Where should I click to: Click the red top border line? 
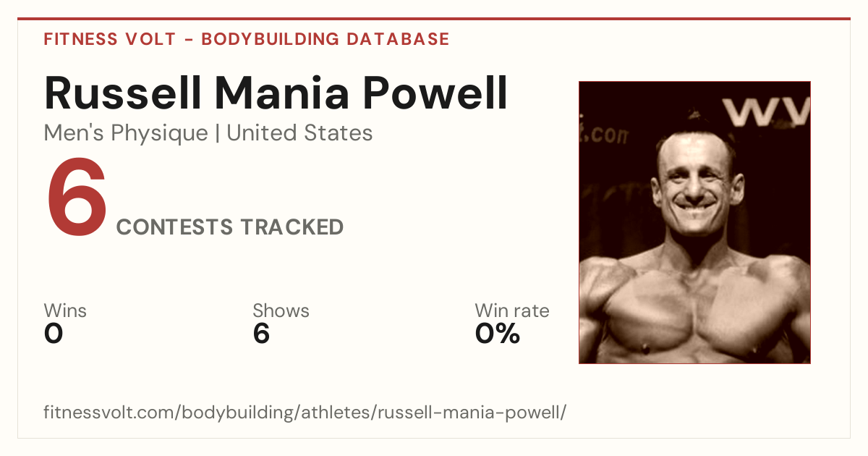coord(434,19)
